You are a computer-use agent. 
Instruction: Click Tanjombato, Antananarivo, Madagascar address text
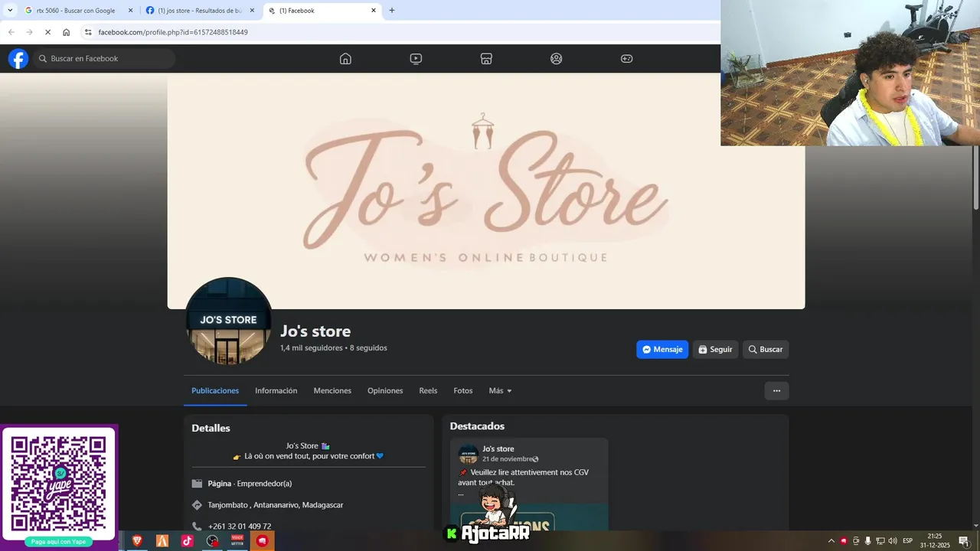(x=276, y=505)
